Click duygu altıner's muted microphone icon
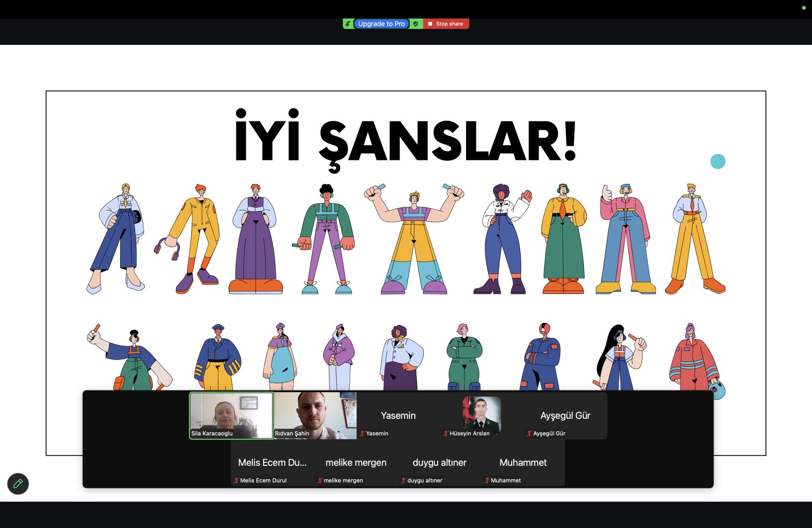The width and height of the screenshot is (812, 528). 403,480
